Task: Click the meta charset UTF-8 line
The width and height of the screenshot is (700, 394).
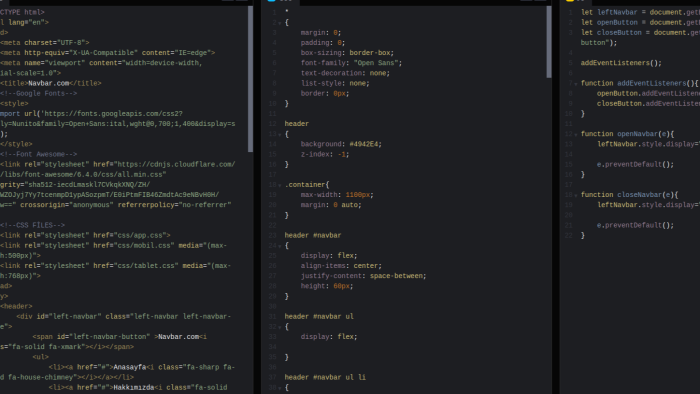Action: point(45,43)
